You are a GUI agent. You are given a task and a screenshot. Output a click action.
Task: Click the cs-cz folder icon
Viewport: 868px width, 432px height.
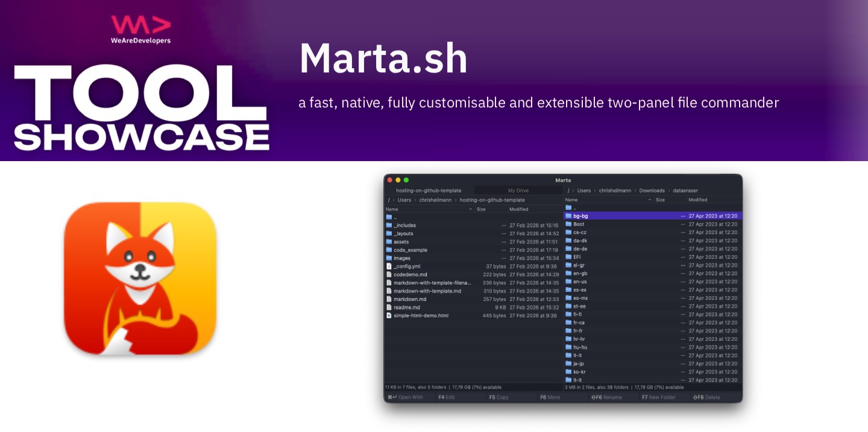point(568,232)
